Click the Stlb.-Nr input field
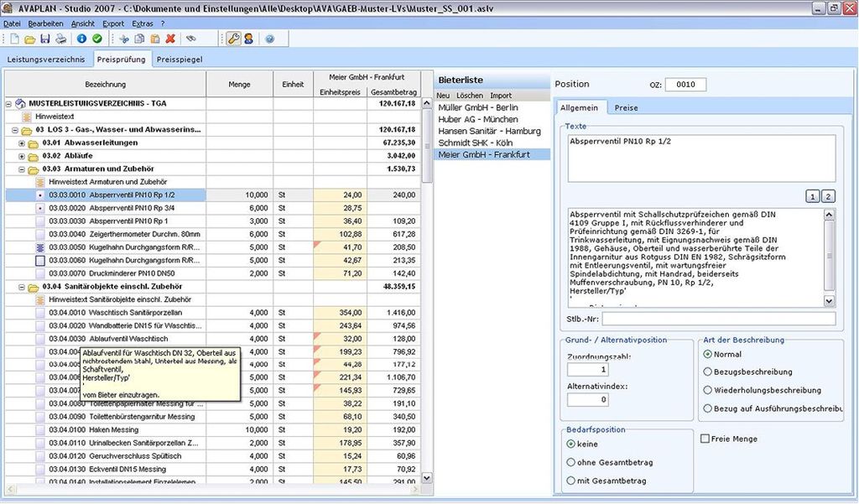The height and width of the screenshot is (504, 859). click(x=719, y=319)
